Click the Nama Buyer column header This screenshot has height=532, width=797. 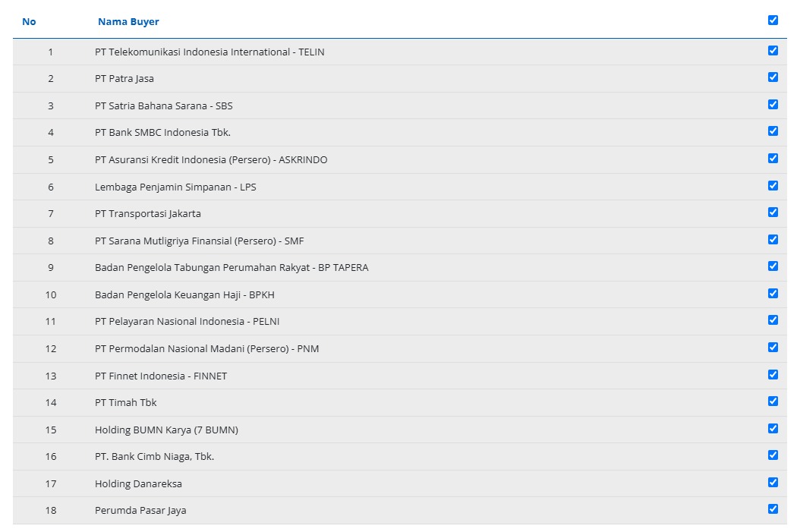pos(128,22)
